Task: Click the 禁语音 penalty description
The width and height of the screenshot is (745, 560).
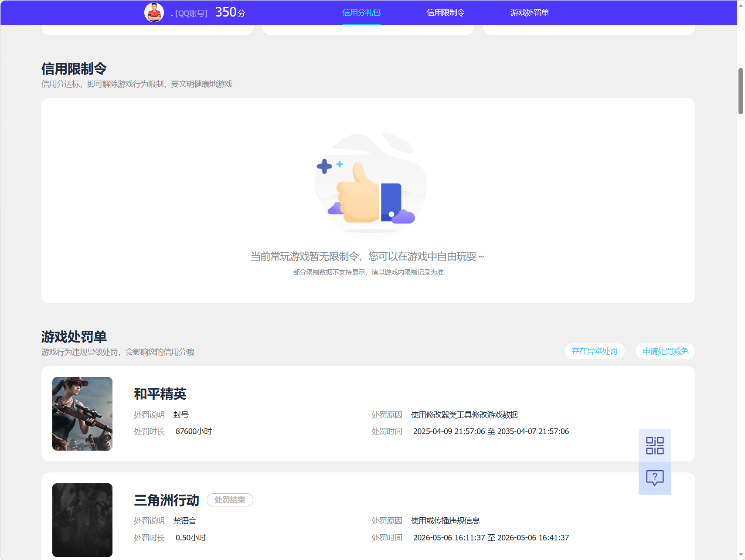Action: (185, 521)
